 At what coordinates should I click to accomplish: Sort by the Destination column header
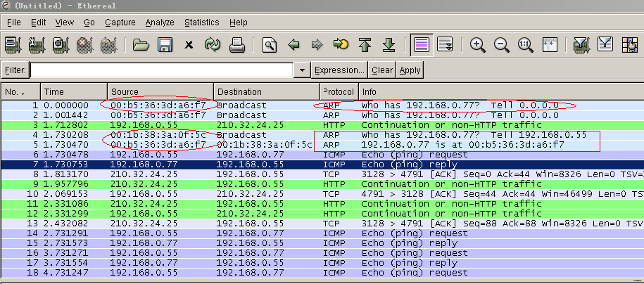click(x=267, y=91)
